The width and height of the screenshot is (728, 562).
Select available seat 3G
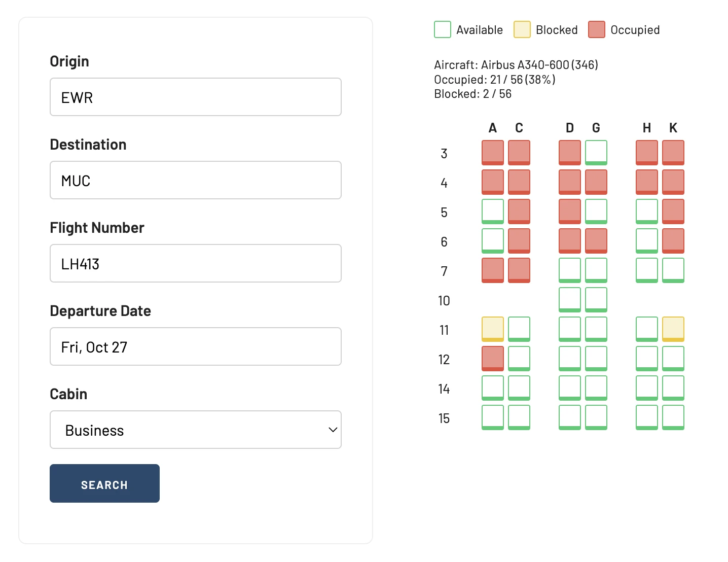(x=596, y=153)
